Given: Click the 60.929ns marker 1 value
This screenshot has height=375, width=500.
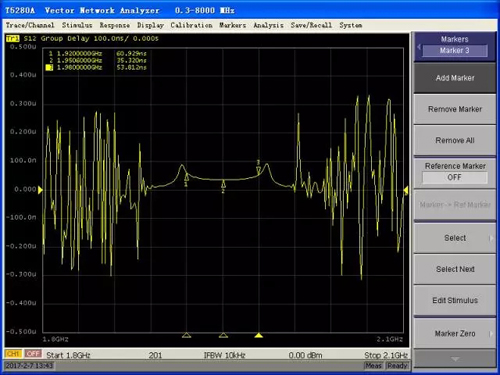Looking at the screenshot, I should (131, 53).
